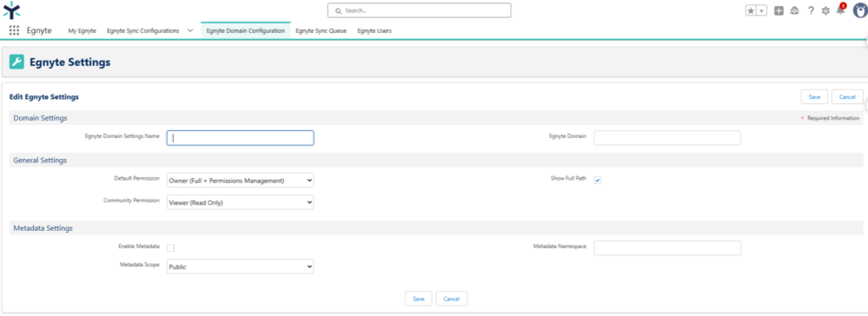Uncheck the Show Full Path checkbox
This screenshot has width=868, height=316.
point(598,180)
